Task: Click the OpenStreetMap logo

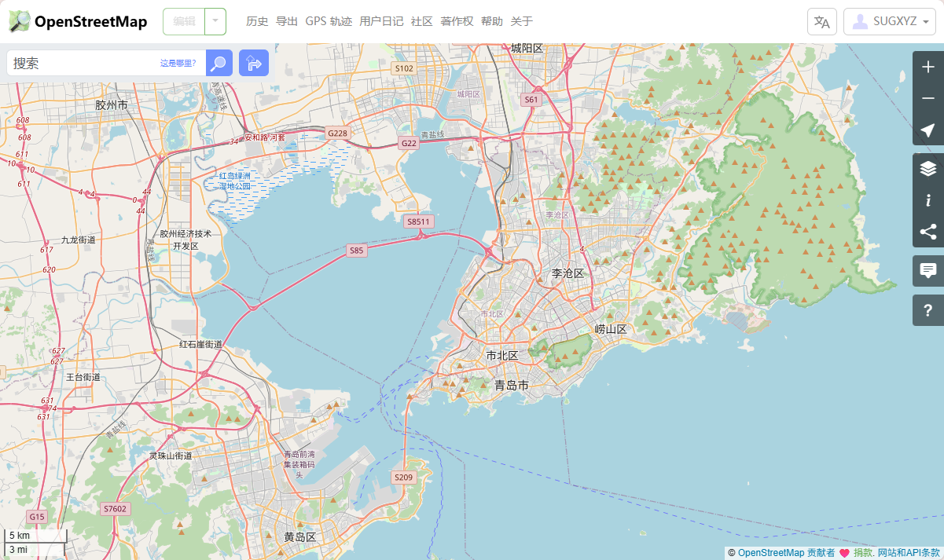Action: click(x=78, y=22)
